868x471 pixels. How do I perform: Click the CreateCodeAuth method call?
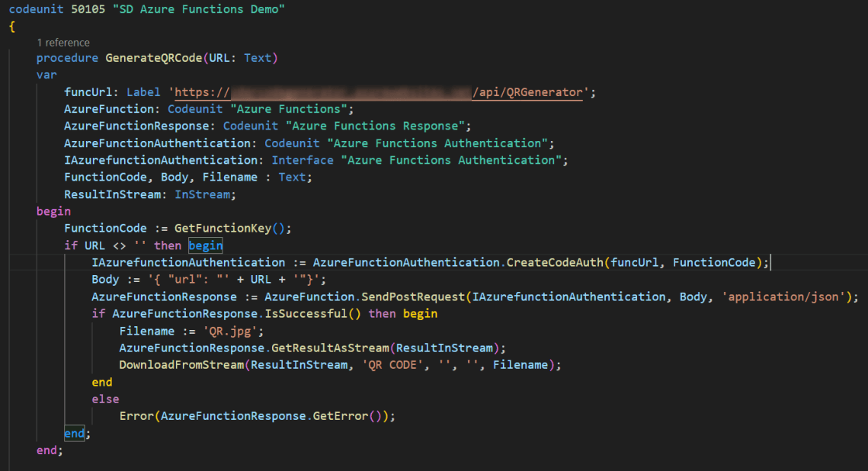pyautogui.click(x=555, y=263)
